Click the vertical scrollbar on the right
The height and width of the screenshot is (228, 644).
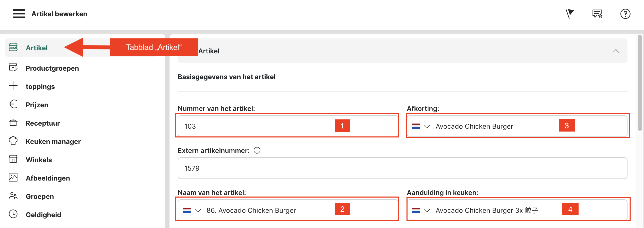tap(640, 83)
